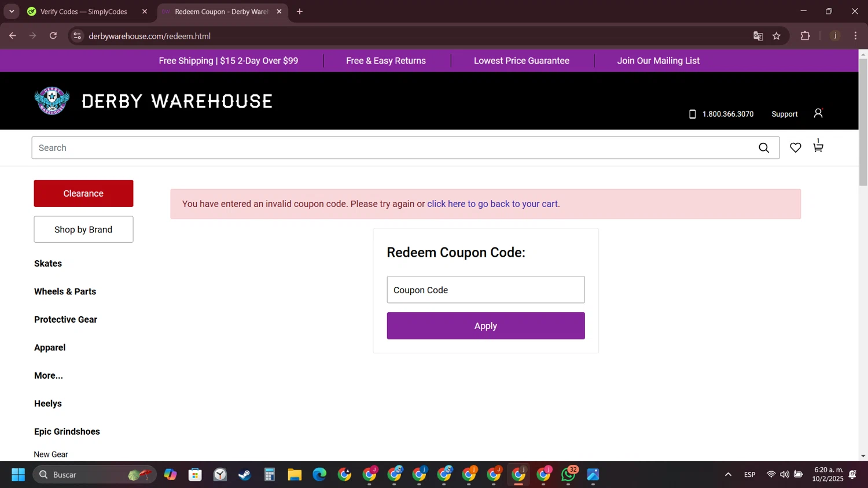Click the Chrome profile avatar

click(835, 36)
